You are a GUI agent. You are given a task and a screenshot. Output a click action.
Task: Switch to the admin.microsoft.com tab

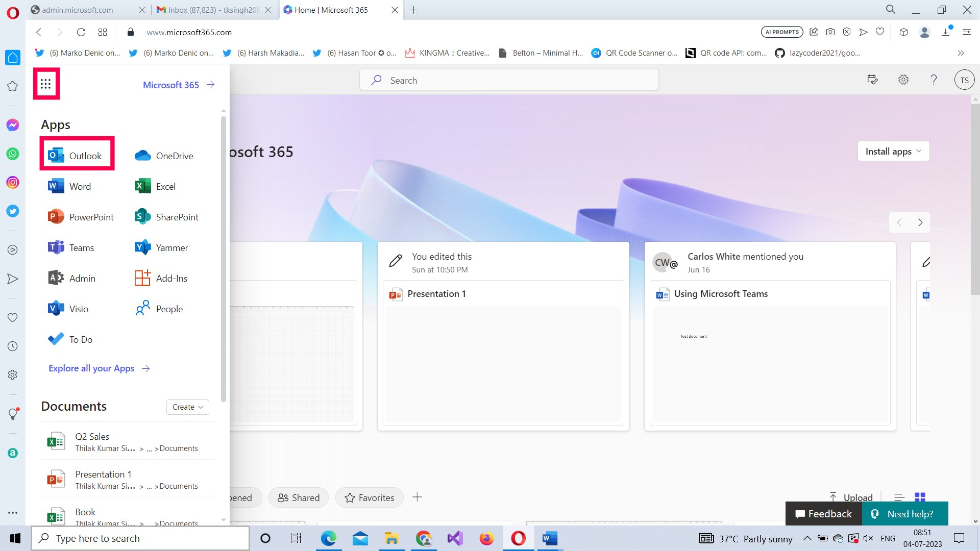pos(88,10)
